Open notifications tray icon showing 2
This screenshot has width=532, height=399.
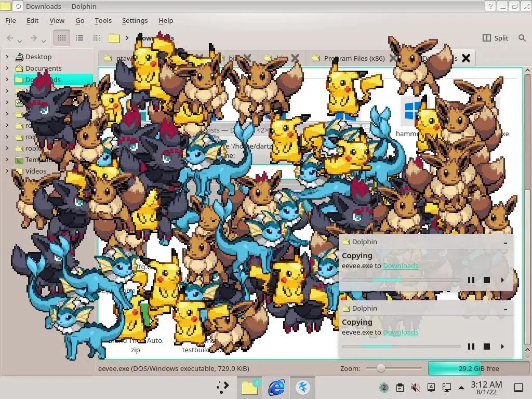point(384,388)
